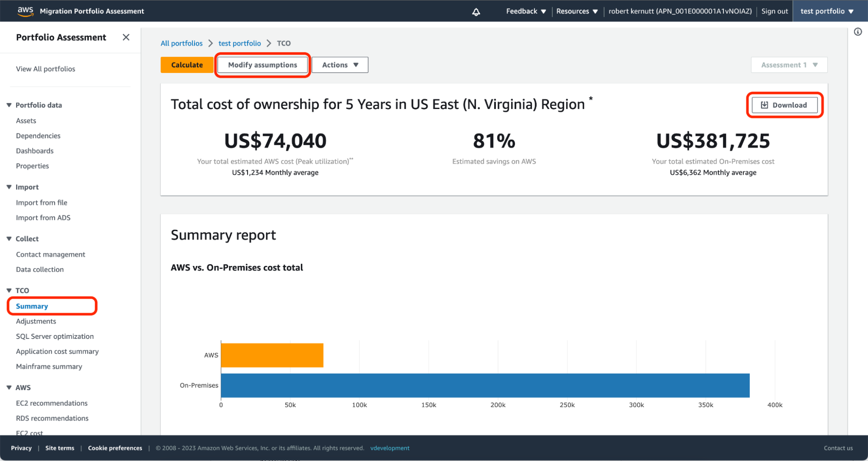Collapse the Portfolio data section
Image resolution: width=868 pixels, height=461 pixels.
point(9,105)
